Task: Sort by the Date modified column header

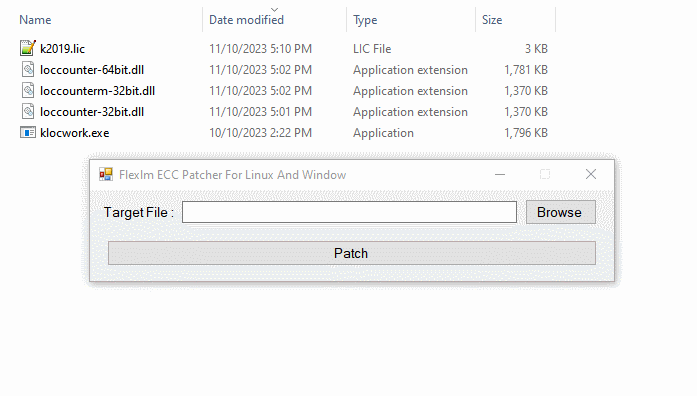Action: click(x=246, y=20)
